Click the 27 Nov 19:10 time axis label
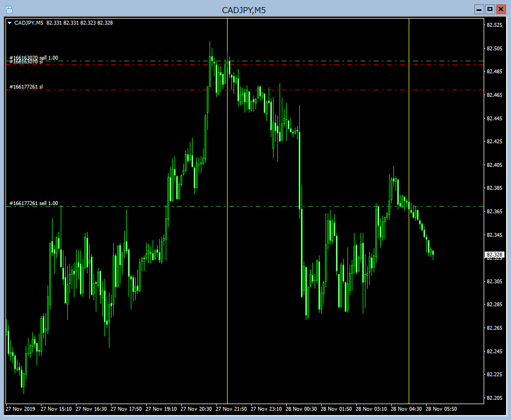The width and height of the screenshot is (511, 420). pos(161,409)
